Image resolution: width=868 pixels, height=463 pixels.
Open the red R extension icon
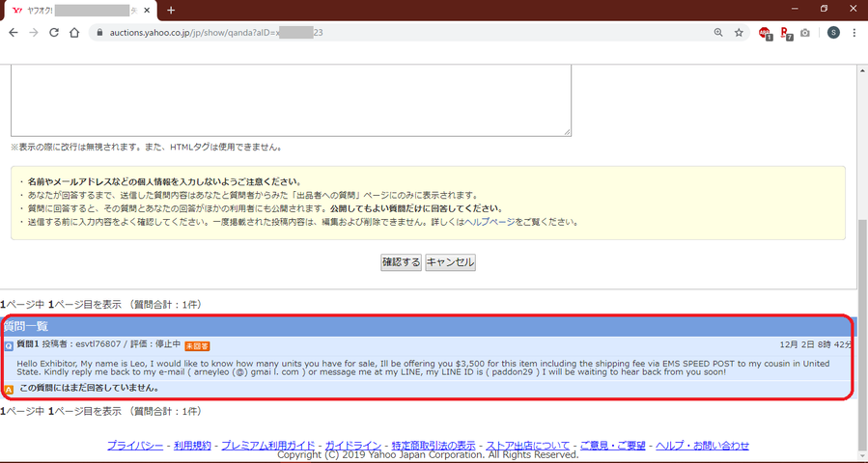(x=786, y=33)
